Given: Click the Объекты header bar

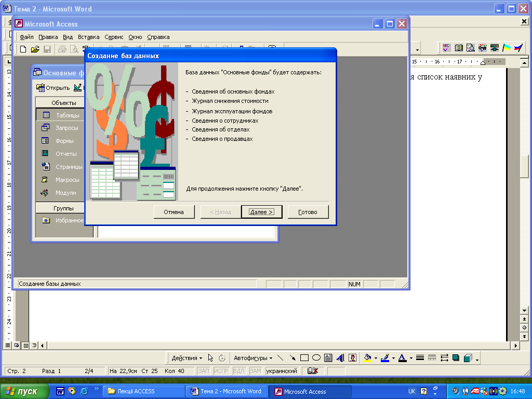Looking at the screenshot, I should pyautogui.click(x=60, y=103).
